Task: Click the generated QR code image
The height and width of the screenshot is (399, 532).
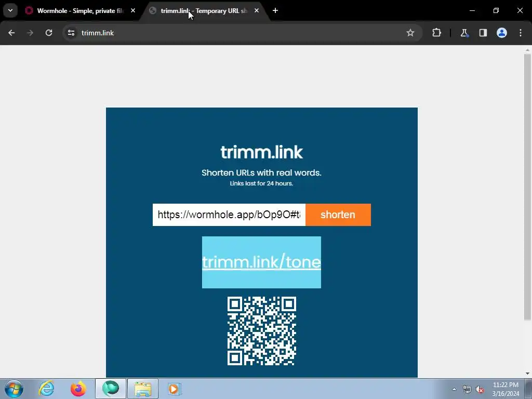Action: [x=262, y=331]
